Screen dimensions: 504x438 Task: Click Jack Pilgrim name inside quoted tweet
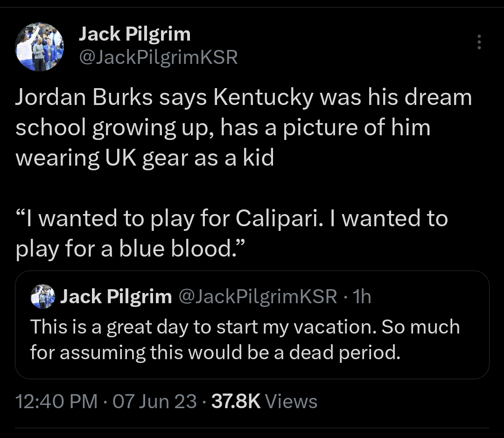coord(116,297)
